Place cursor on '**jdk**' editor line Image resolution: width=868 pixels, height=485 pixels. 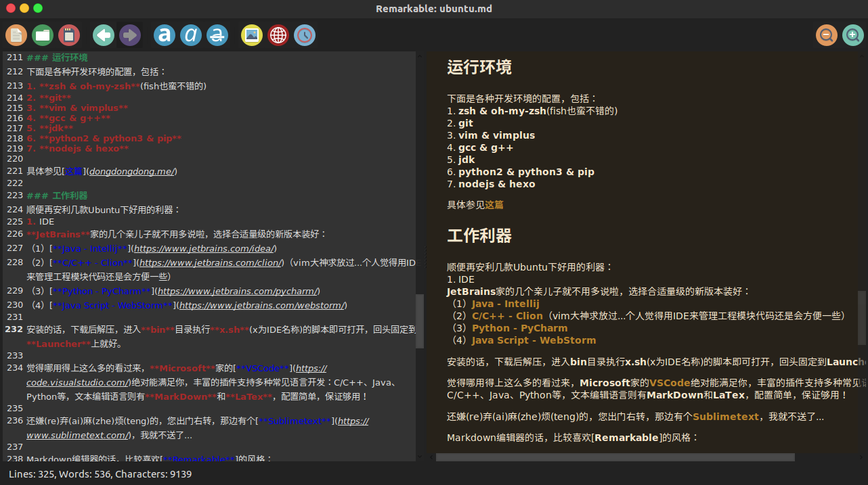coord(50,129)
